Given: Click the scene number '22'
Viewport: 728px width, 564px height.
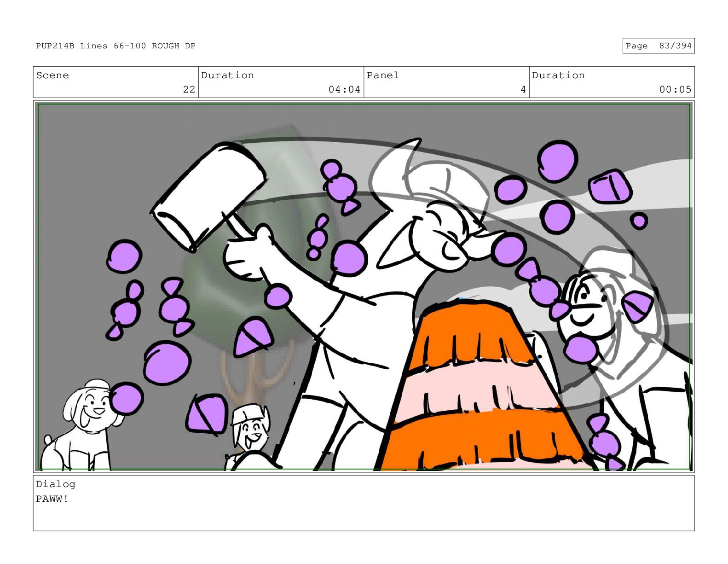Looking at the screenshot, I should click(189, 89).
